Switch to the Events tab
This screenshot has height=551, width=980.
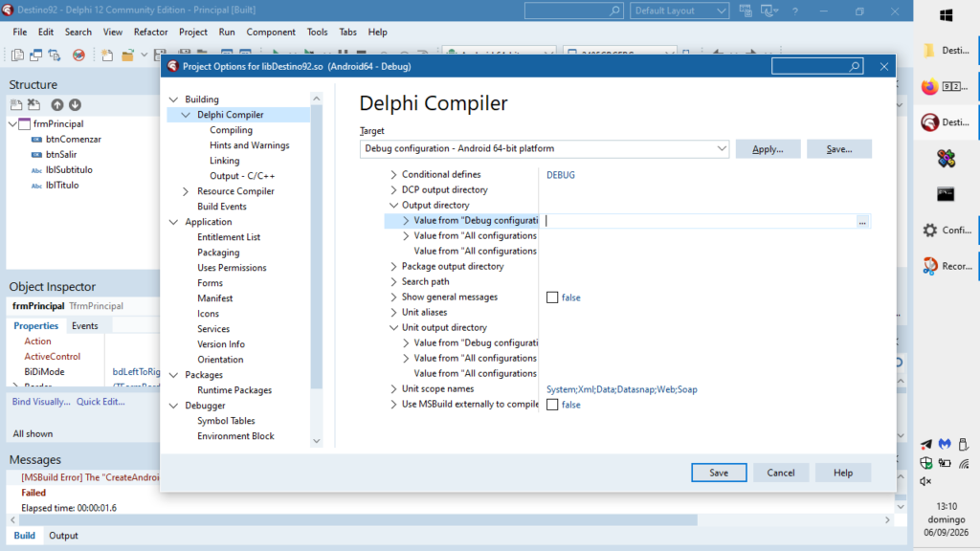coord(85,325)
